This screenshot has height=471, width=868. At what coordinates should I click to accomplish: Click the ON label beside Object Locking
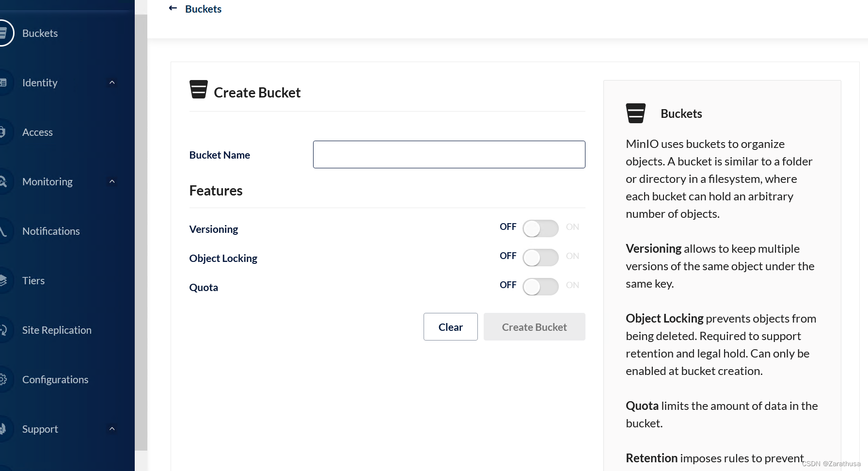[572, 256]
